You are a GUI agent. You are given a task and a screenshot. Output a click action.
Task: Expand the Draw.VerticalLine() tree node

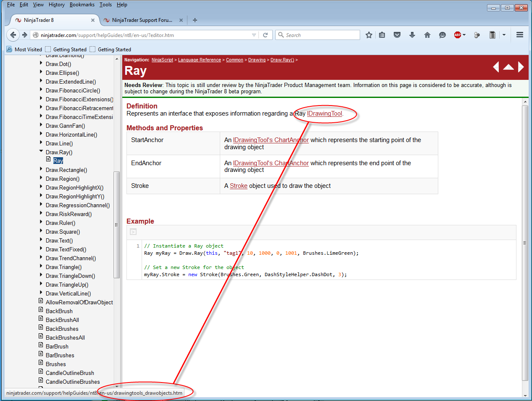41,293
